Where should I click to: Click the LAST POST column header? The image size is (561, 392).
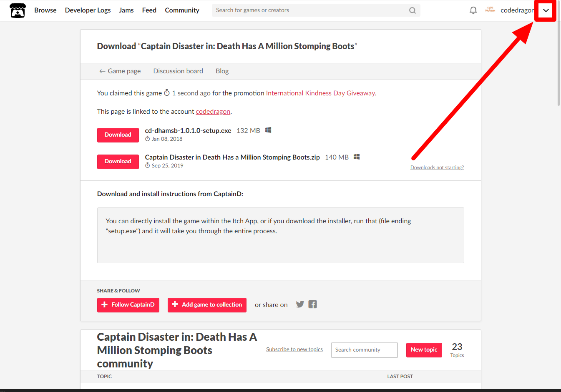tap(400, 377)
